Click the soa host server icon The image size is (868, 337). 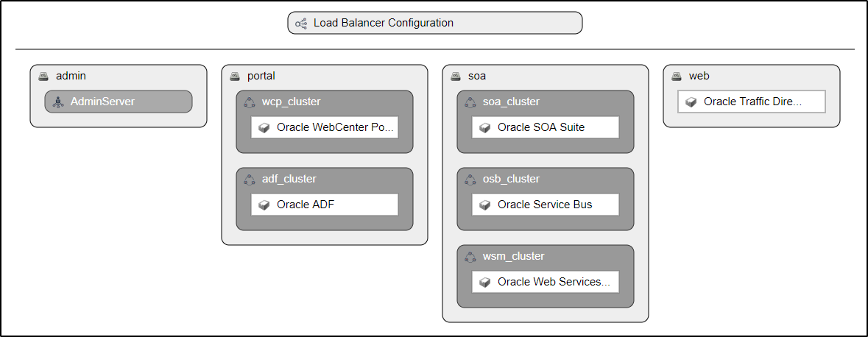point(456,76)
